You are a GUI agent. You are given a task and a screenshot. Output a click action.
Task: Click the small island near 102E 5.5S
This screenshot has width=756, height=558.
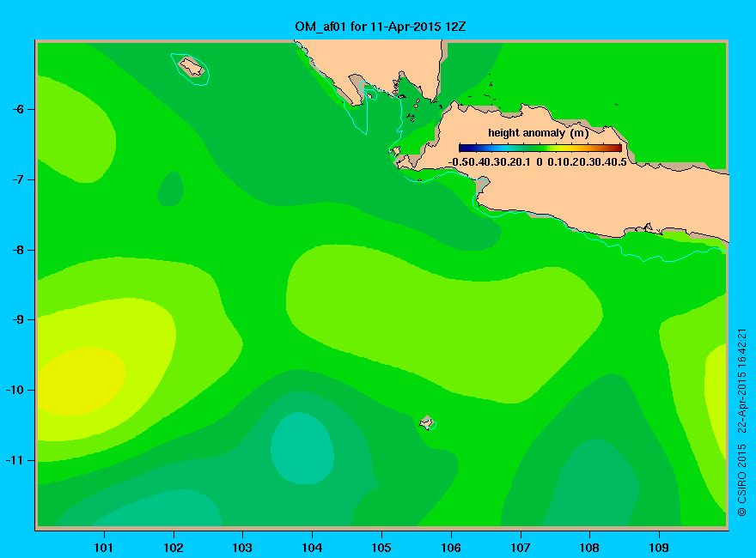[x=192, y=67]
